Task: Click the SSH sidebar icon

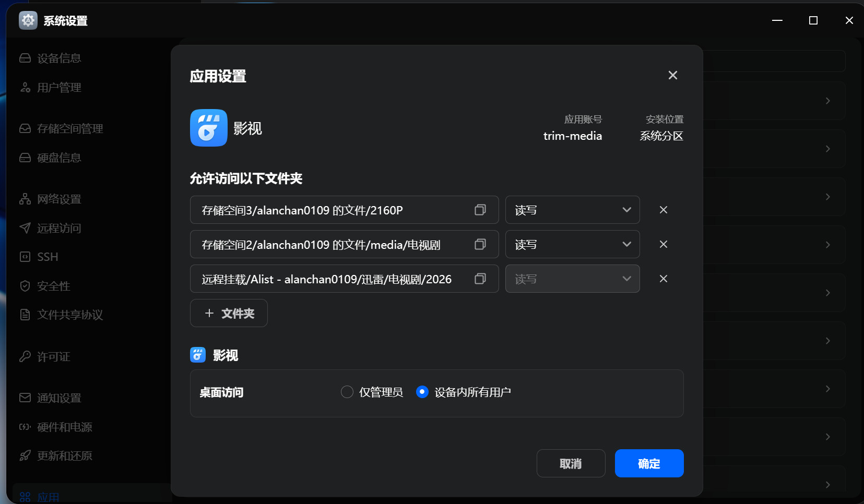Action: click(25, 256)
